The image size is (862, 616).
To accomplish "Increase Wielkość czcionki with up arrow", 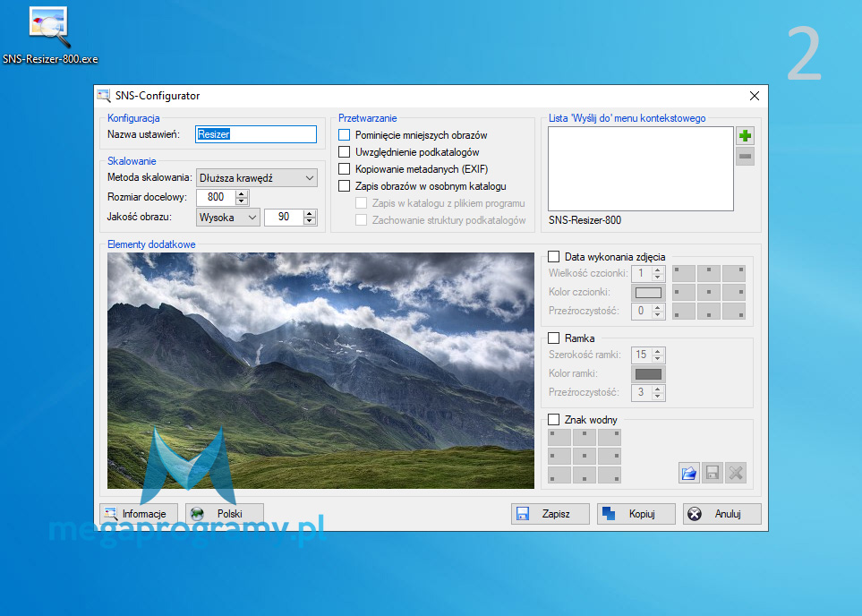I will [x=658, y=269].
